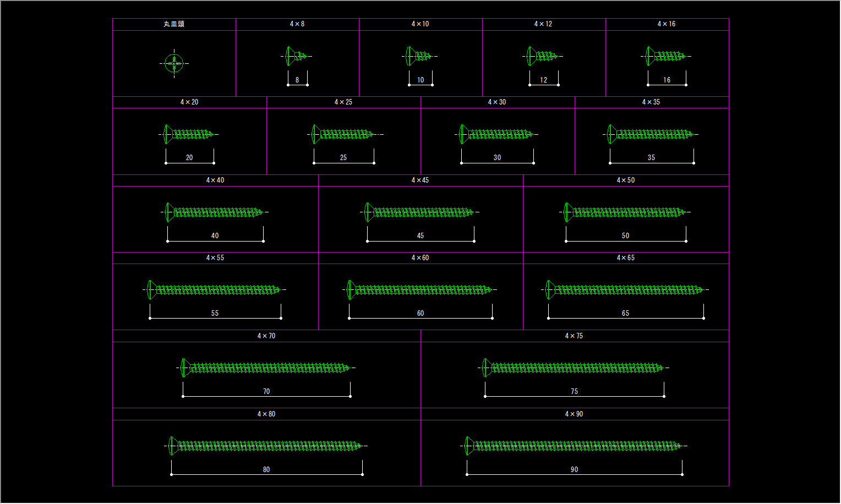Click the dimension value 12

pyautogui.click(x=544, y=80)
